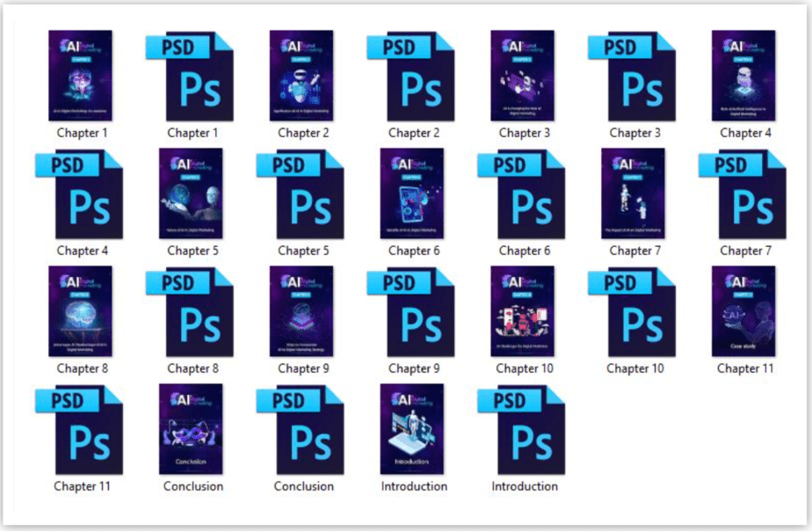The image size is (812, 531).
Task: Click the Chapter 9 cover image thumbnail
Action: [x=301, y=311]
